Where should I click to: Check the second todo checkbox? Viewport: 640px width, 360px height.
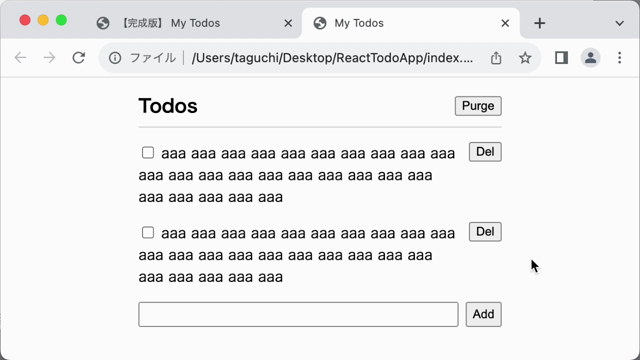[148, 233]
